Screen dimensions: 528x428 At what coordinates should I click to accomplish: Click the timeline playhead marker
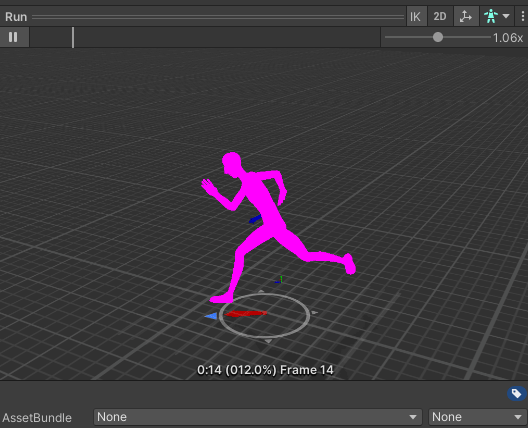[x=73, y=37]
